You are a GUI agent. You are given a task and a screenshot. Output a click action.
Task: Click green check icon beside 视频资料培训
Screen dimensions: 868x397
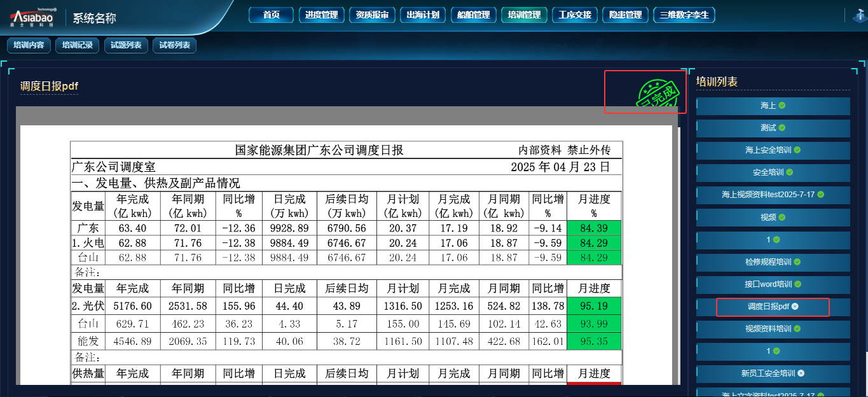797,329
